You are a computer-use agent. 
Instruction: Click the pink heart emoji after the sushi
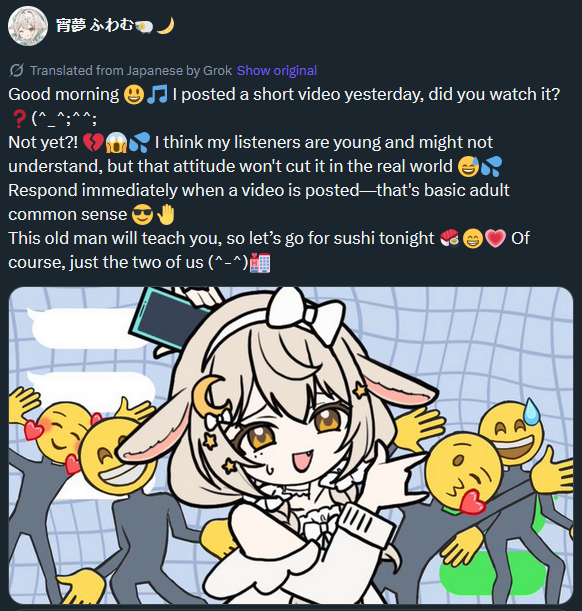496,238
